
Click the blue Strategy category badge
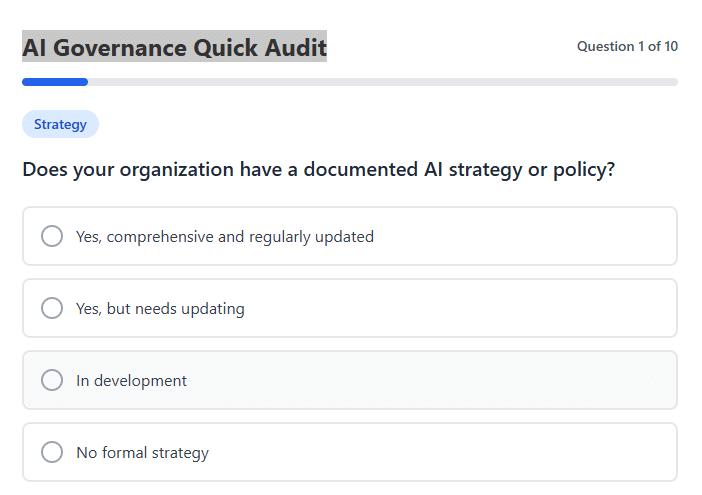click(60, 125)
